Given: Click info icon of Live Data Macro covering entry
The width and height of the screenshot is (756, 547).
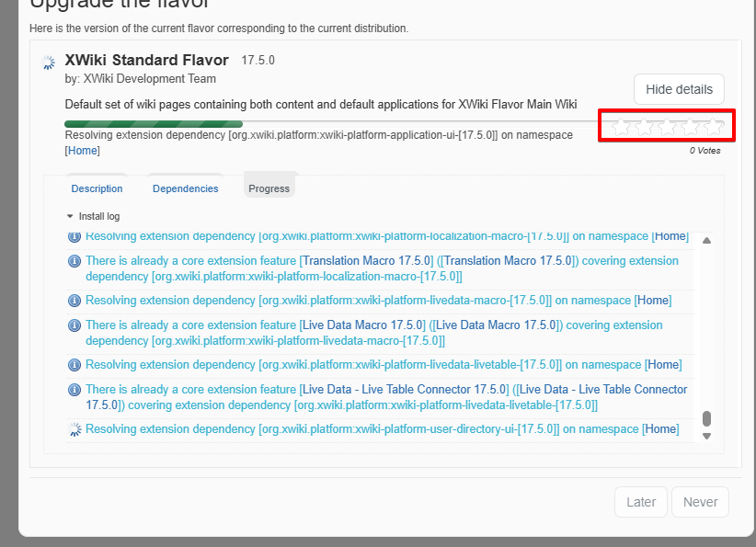Looking at the screenshot, I should [74, 325].
